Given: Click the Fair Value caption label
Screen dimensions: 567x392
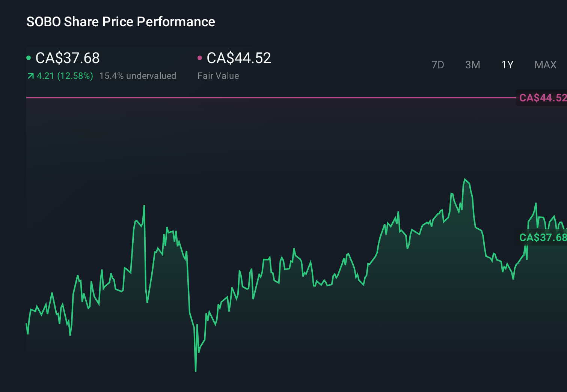Looking at the screenshot, I should [218, 76].
